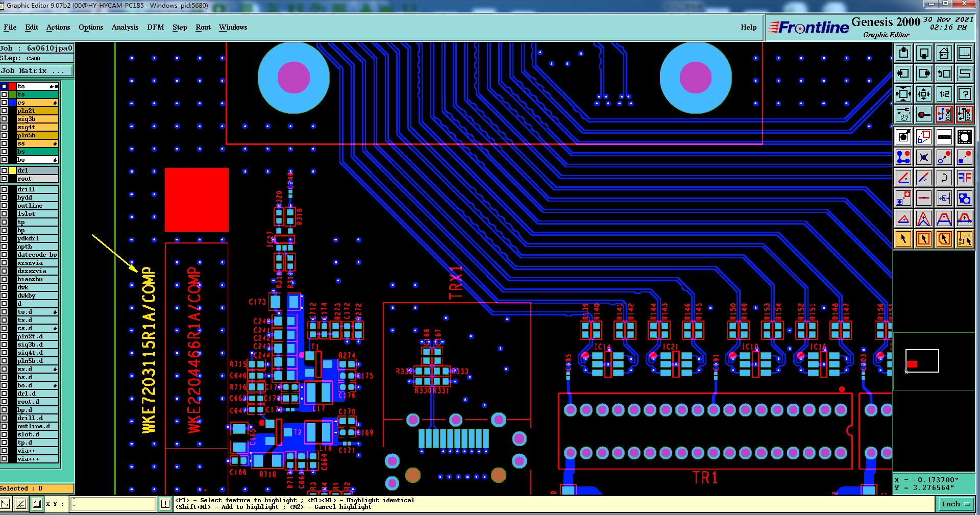
Task: Select the pln5b layer name
Action: pos(37,135)
